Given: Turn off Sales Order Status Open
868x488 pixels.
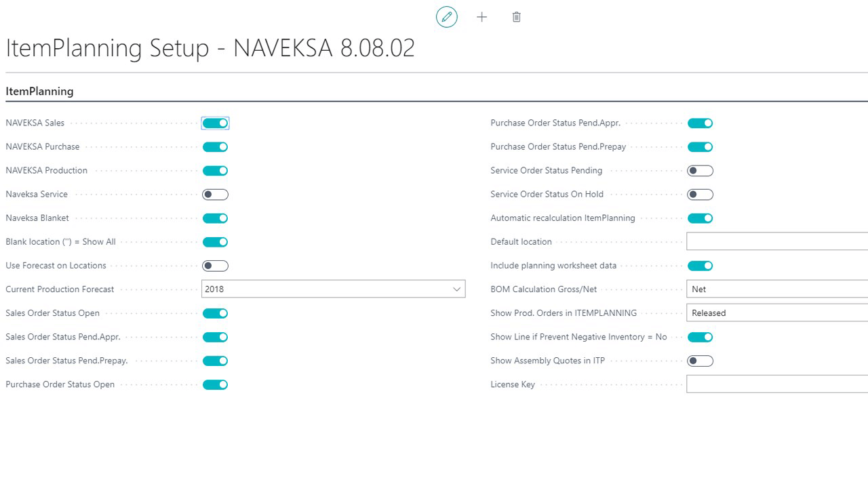Looking at the screenshot, I should (x=215, y=313).
